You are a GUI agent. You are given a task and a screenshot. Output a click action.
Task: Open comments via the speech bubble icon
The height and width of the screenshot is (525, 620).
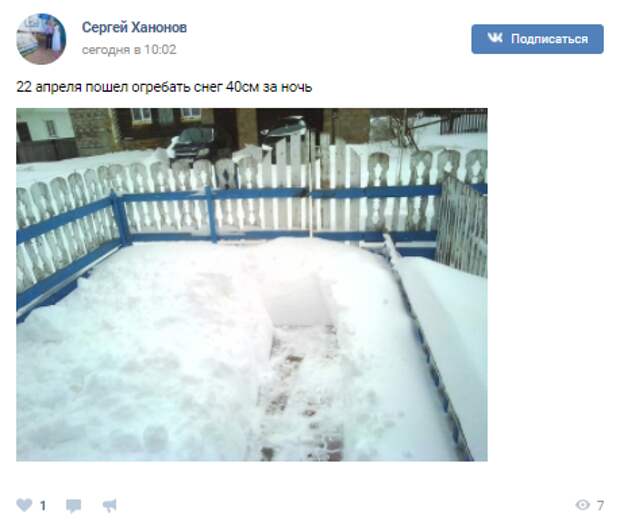[74, 506]
